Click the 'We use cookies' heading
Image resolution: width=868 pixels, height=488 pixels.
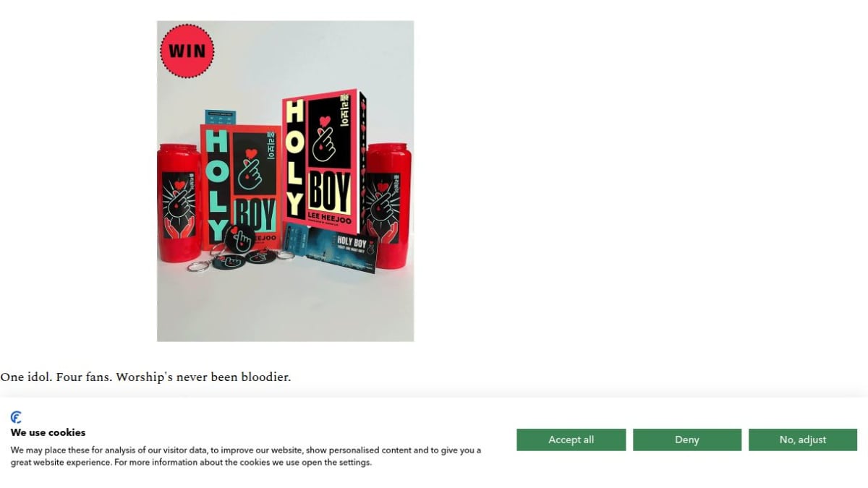[48, 432]
